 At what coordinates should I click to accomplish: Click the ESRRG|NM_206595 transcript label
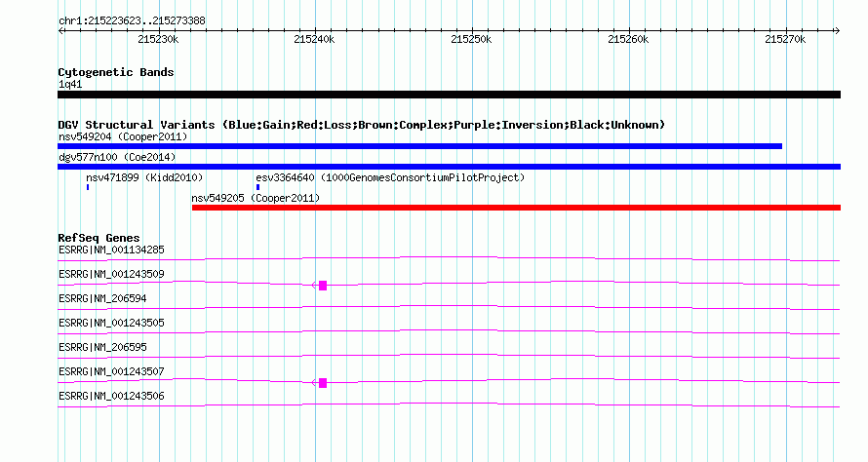click(102, 347)
